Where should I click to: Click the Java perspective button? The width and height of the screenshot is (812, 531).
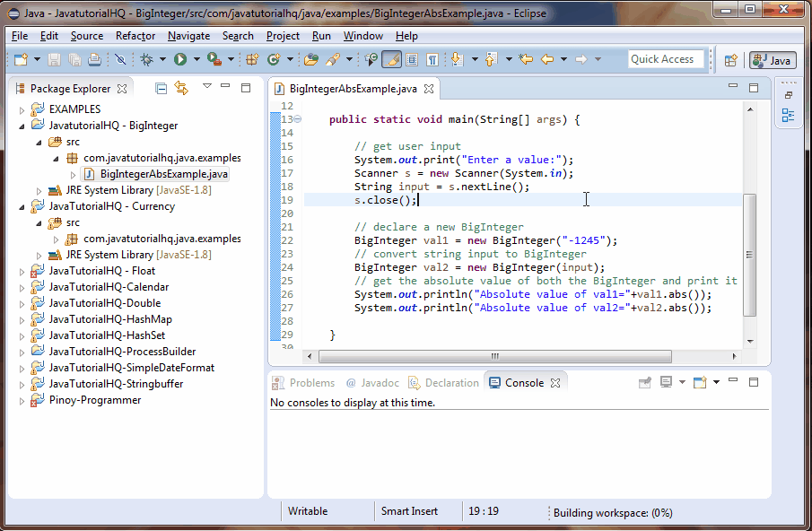click(x=772, y=60)
